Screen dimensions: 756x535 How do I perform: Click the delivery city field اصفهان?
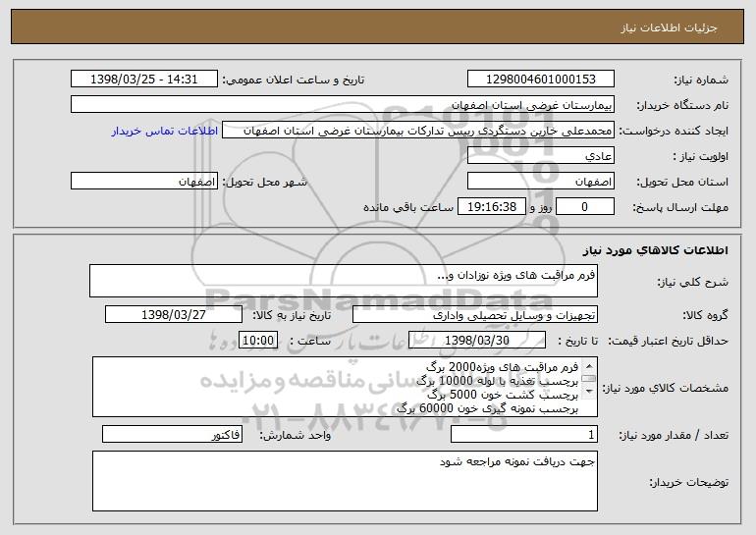click(x=144, y=182)
